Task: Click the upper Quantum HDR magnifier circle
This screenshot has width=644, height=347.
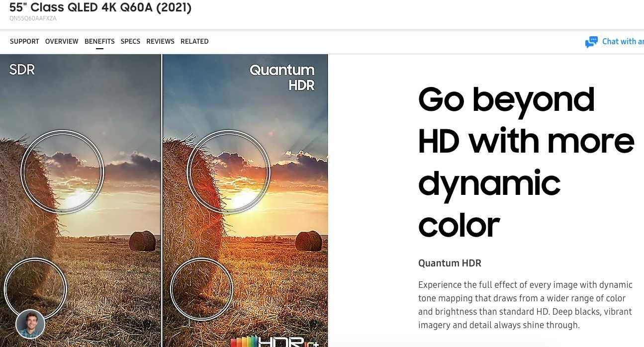Action: (228, 172)
